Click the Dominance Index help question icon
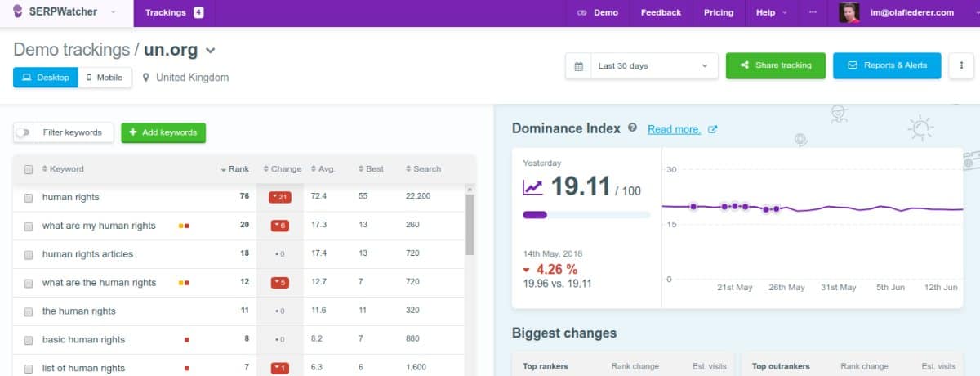980x376 pixels. [x=632, y=128]
